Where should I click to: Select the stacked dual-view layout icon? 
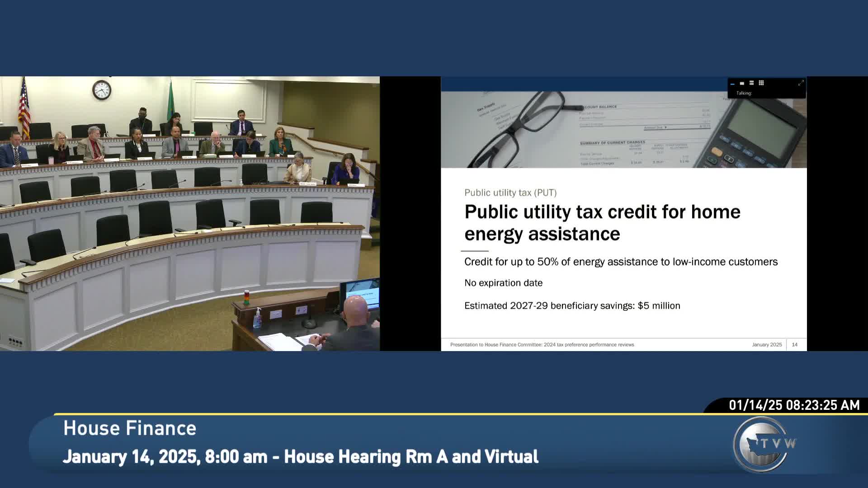(751, 82)
